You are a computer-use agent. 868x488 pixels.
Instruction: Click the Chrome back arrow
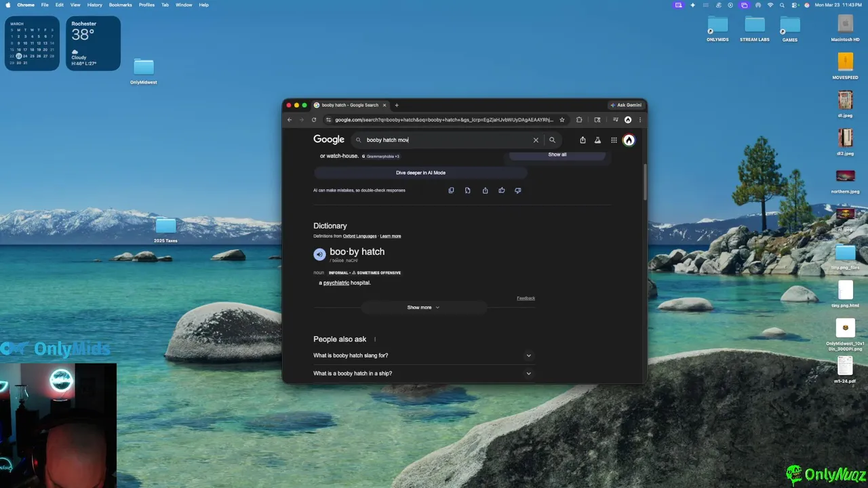(x=290, y=120)
